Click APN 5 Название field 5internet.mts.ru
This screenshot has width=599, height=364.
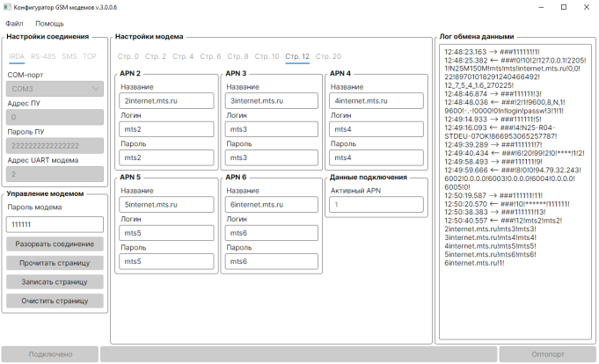(166, 205)
